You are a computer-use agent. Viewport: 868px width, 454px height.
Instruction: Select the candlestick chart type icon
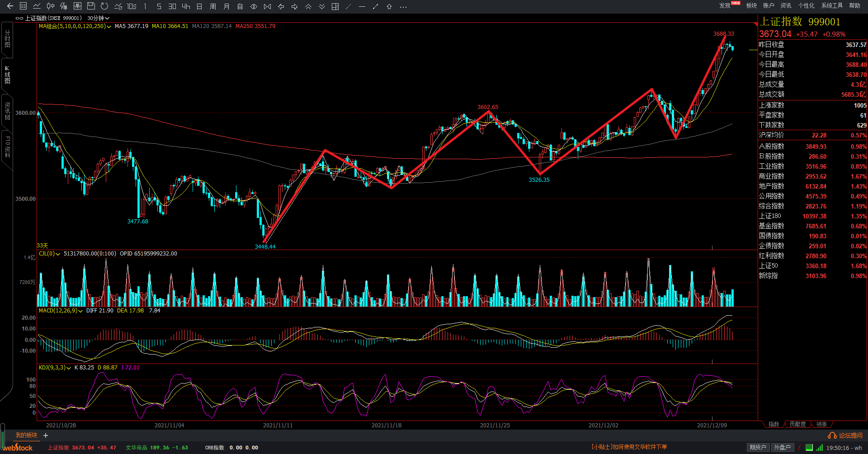pos(51,6)
